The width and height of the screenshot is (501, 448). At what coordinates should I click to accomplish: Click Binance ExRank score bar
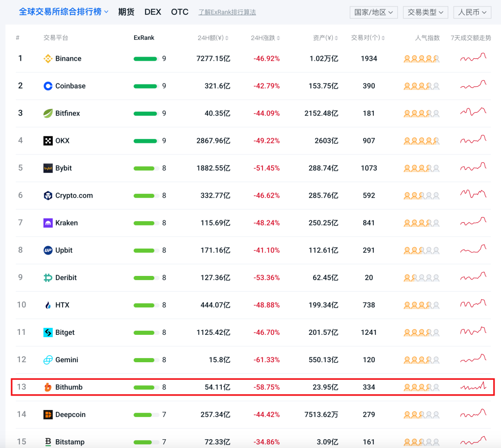tap(146, 59)
